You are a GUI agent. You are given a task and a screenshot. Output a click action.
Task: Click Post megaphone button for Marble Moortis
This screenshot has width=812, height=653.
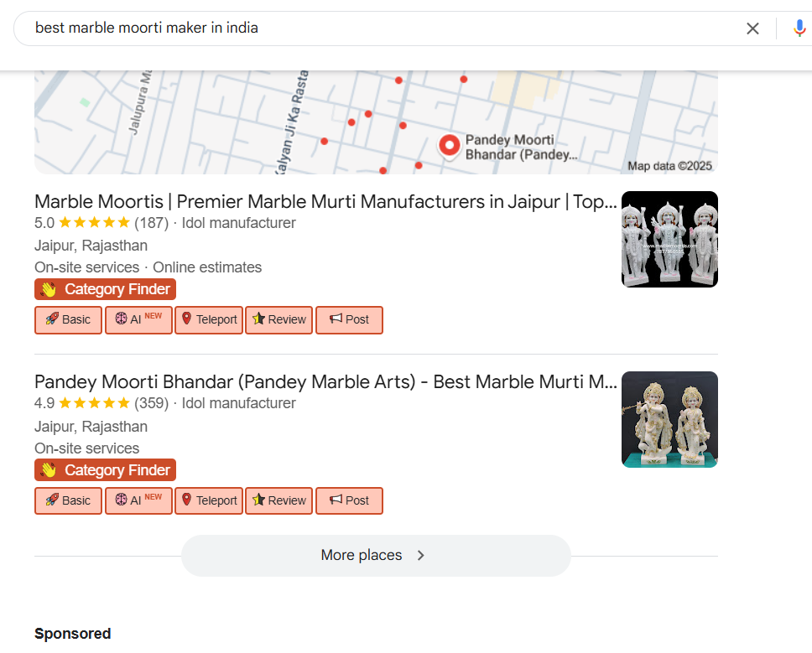tap(349, 319)
